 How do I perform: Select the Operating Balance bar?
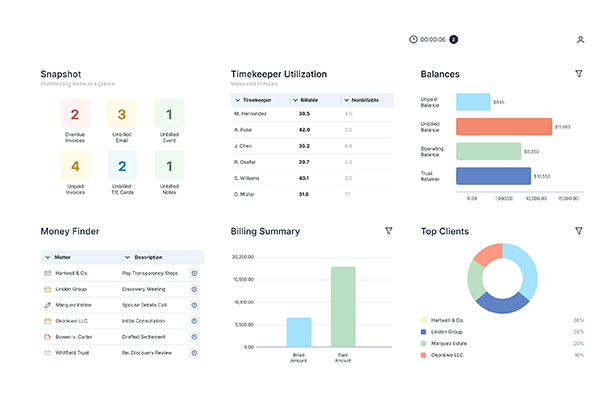pyautogui.click(x=488, y=151)
